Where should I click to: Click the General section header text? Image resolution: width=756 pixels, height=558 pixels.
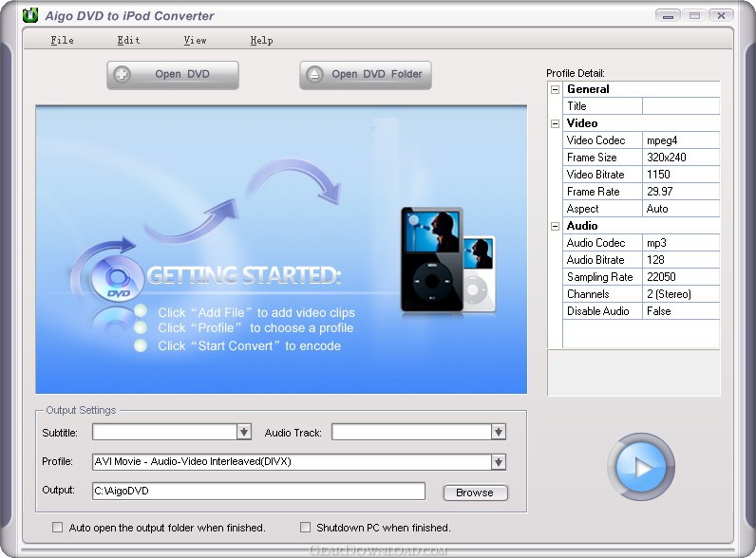[588, 89]
